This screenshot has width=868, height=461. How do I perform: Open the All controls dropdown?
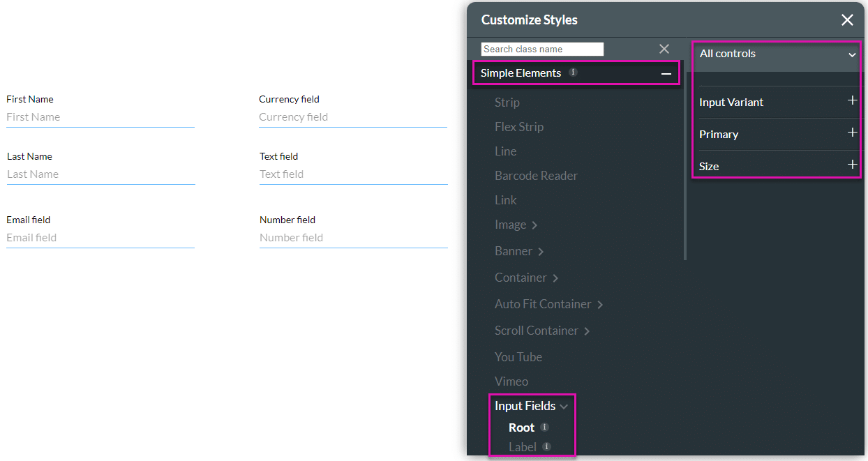[x=776, y=53]
